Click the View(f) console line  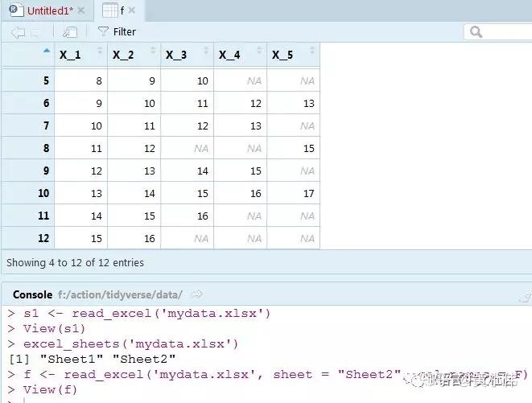pyautogui.click(x=43, y=389)
